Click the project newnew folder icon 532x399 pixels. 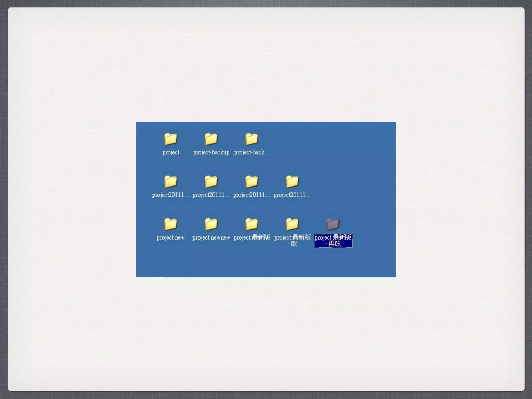coord(211,224)
